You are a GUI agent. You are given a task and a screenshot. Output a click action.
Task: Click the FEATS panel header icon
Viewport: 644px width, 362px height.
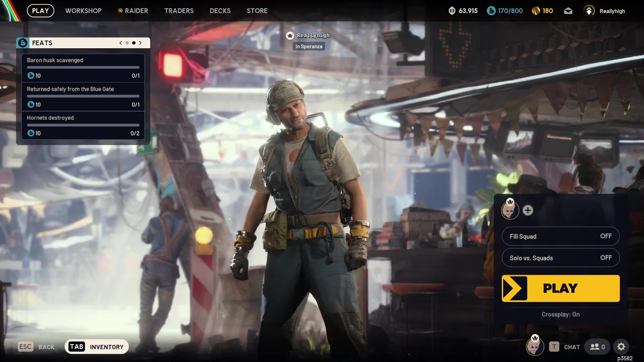coord(23,43)
